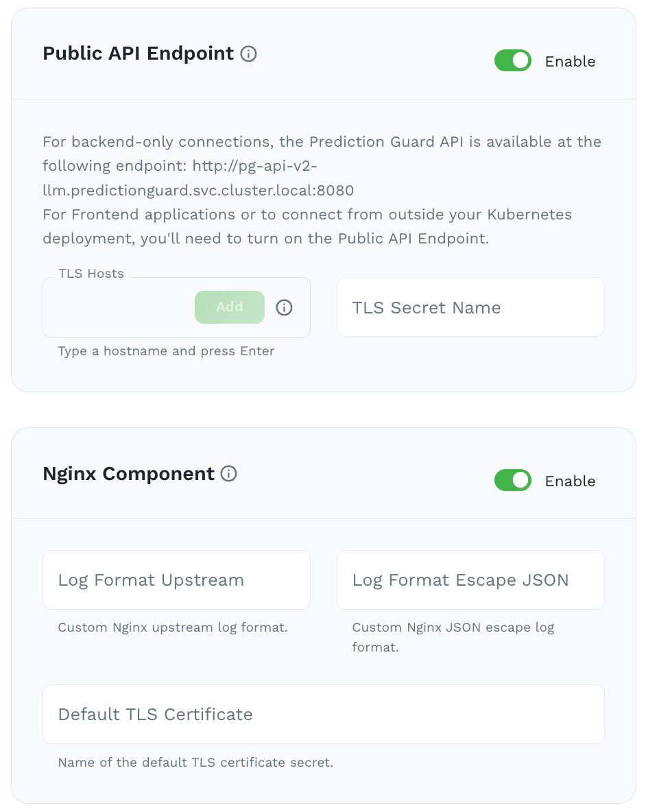Image resolution: width=646 pixels, height=812 pixels.
Task: Select the Log Format Upstream field
Action: click(x=176, y=580)
